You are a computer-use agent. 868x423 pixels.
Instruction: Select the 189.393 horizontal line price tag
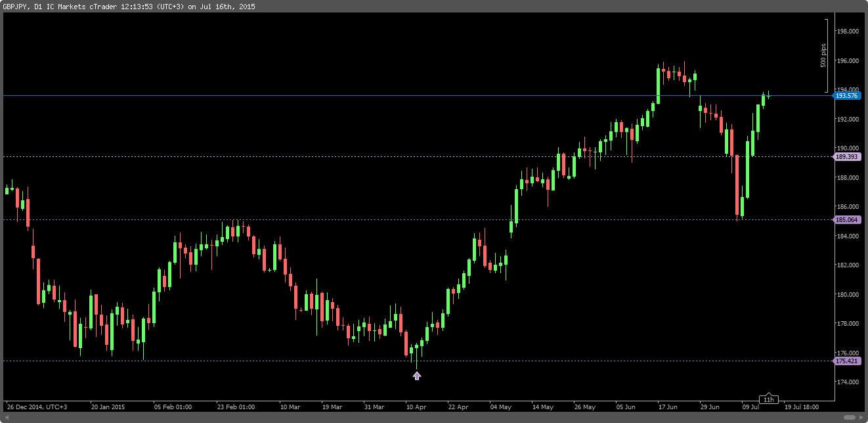[846, 157]
